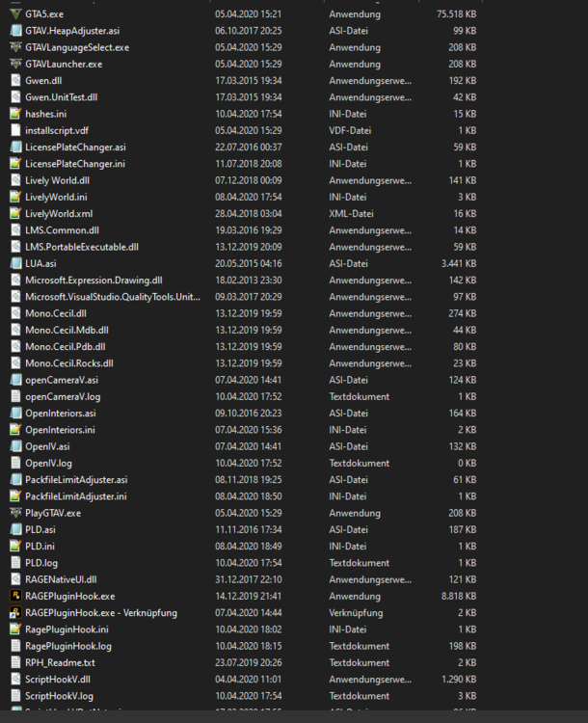Select the file name RPH_Readme.txt
This screenshot has width=588, height=723.
(60, 662)
